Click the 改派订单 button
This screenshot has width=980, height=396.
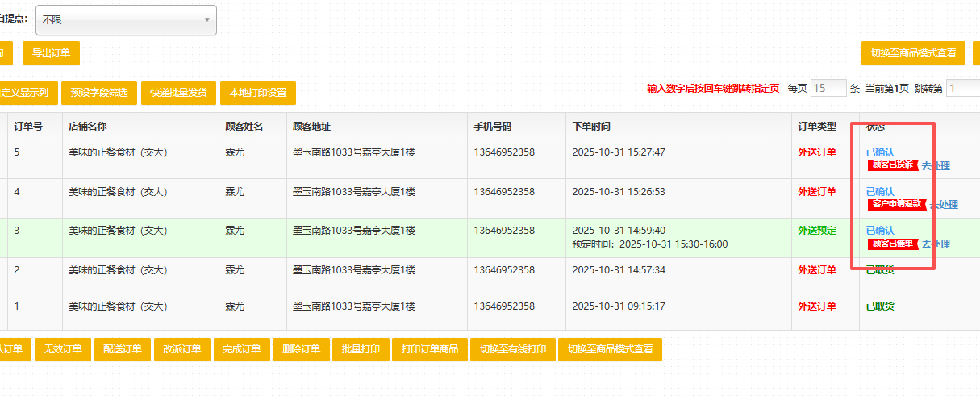click(182, 349)
